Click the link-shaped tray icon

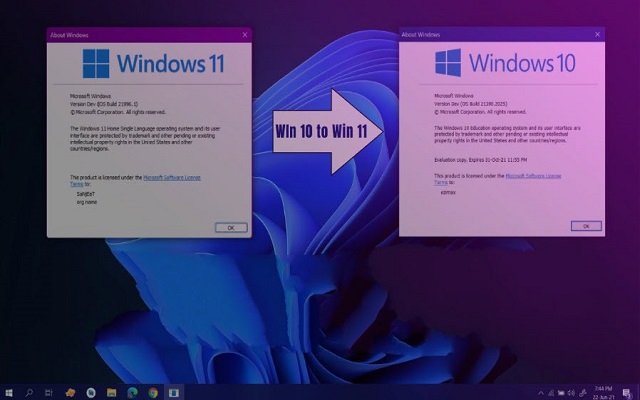point(583,393)
